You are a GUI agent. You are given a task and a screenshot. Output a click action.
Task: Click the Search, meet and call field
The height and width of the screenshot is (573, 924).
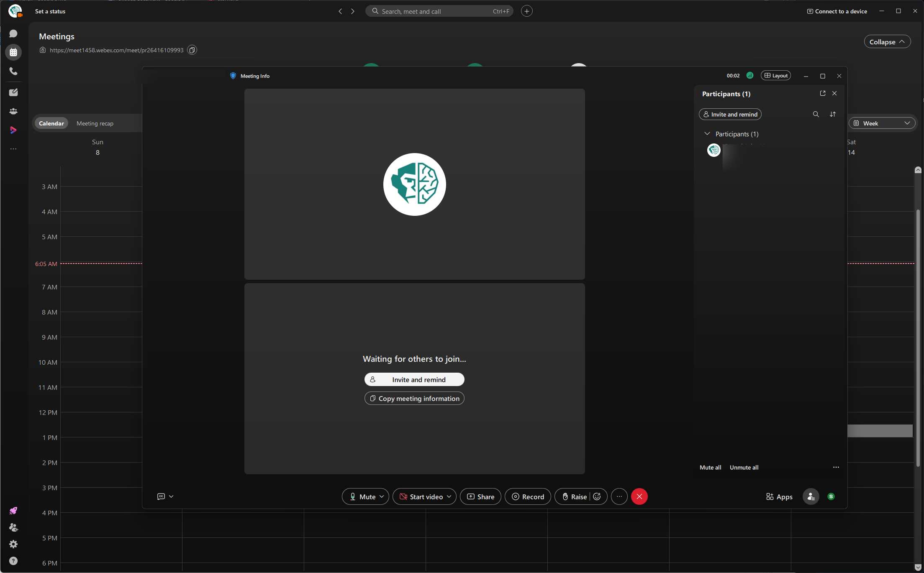[439, 11]
